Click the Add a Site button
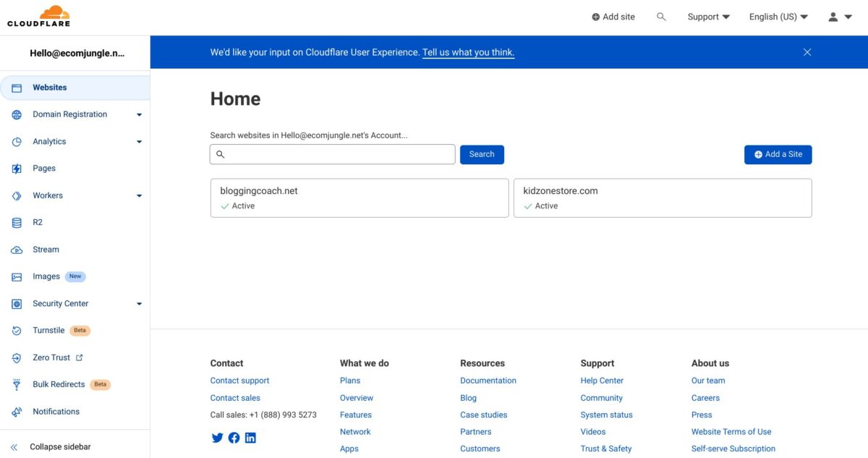 778,155
